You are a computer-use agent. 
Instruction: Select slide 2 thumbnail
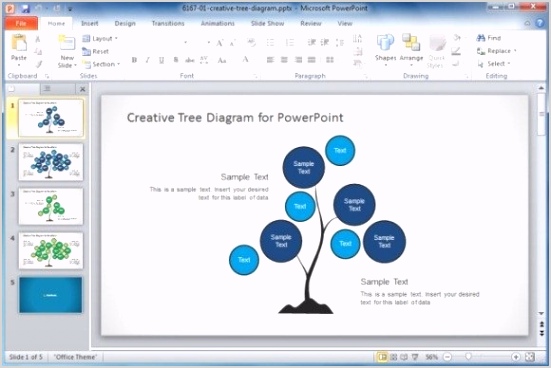pyautogui.click(x=51, y=162)
